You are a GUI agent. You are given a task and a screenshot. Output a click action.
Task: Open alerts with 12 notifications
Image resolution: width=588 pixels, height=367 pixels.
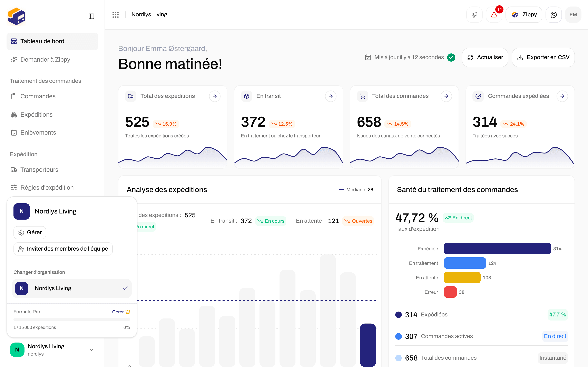(494, 15)
